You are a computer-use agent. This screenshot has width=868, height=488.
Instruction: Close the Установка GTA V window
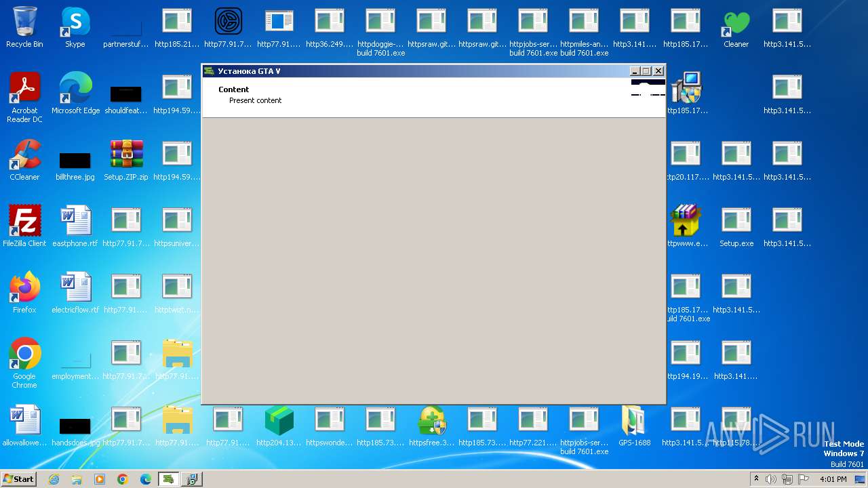point(658,71)
